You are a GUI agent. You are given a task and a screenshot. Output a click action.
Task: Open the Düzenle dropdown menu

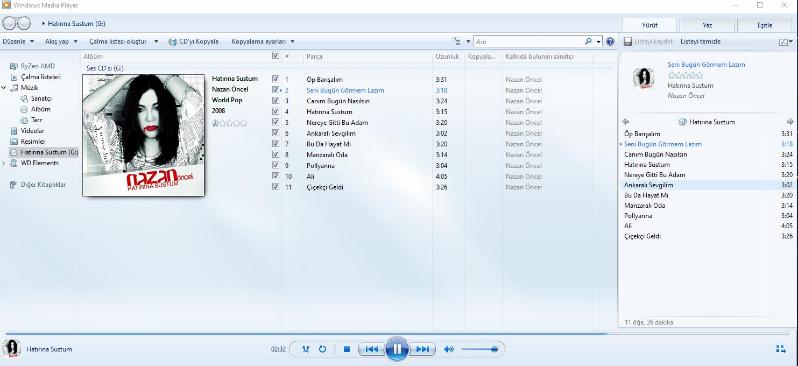(x=18, y=42)
